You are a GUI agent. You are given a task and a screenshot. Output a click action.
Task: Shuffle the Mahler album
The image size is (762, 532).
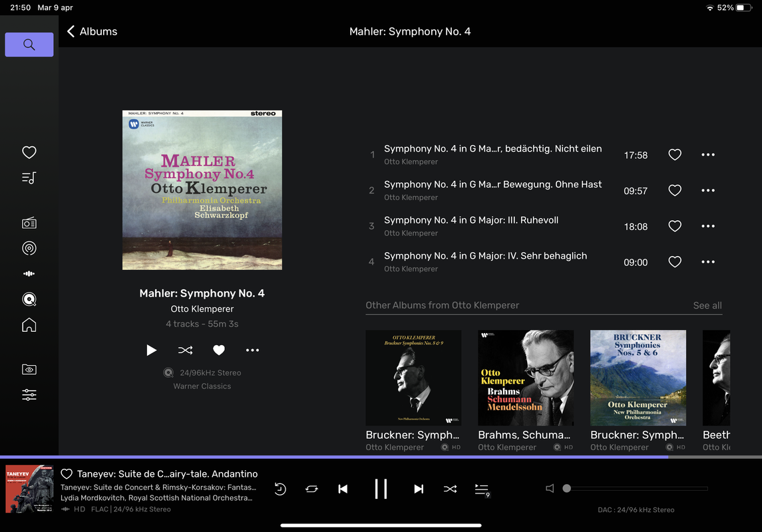(185, 350)
